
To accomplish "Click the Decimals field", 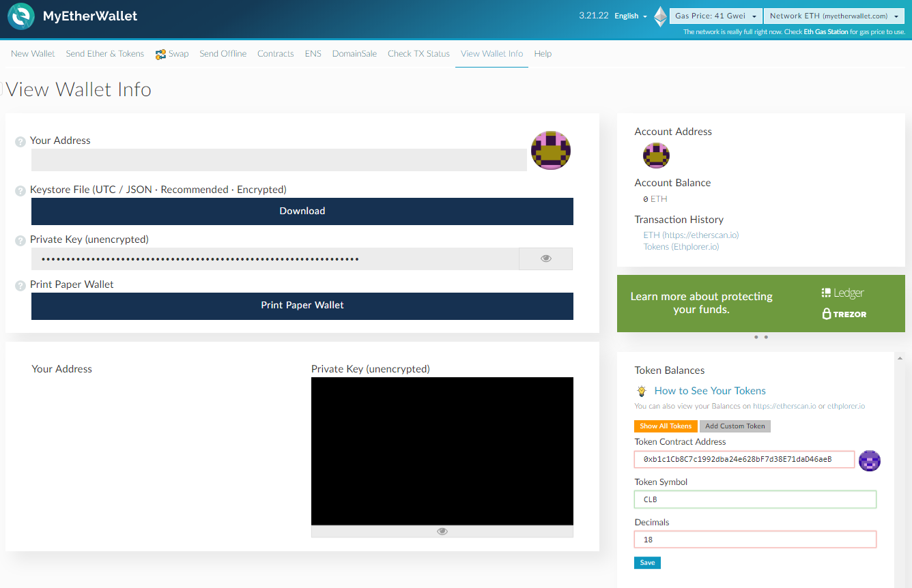I will coord(755,540).
